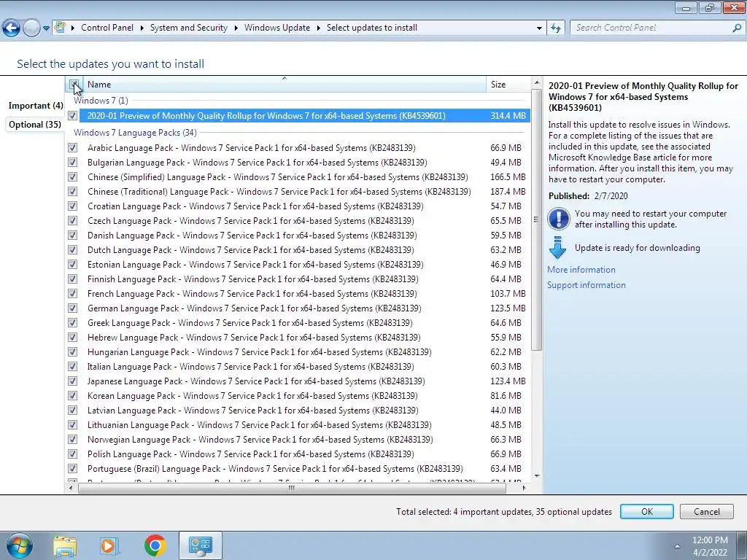Open the Support information link
The width and height of the screenshot is (747, 560).
(586, 285)
